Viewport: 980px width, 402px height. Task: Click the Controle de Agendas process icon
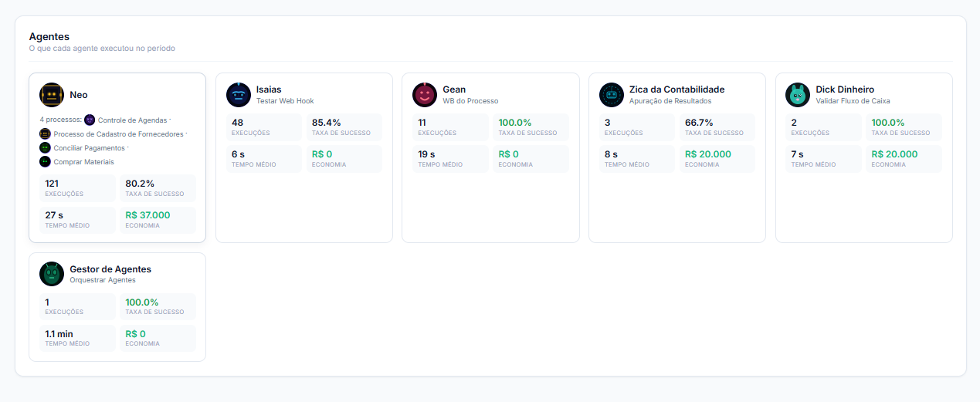(x=90, y=120)
